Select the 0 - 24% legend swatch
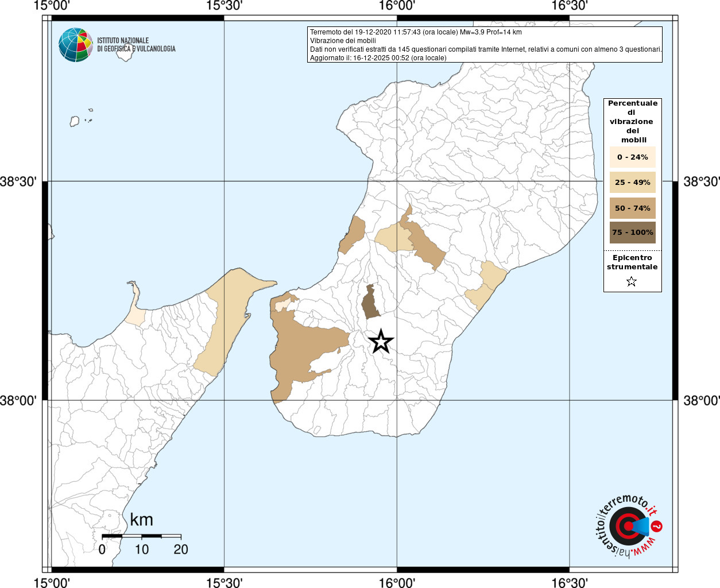The image size is (720, 588). [x=633, y=157]
